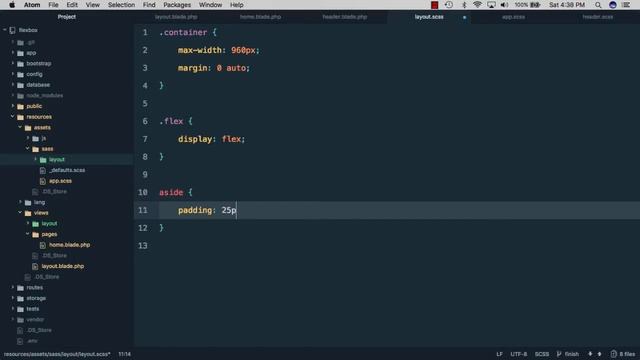Change UTF-8 encoding in status bar
640x360 pixels.
518,354
